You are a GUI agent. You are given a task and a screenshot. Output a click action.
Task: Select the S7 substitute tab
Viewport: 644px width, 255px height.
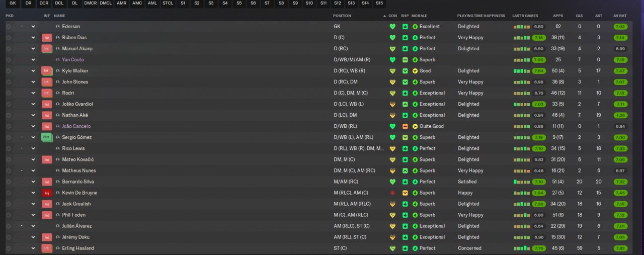pos(267,3)
